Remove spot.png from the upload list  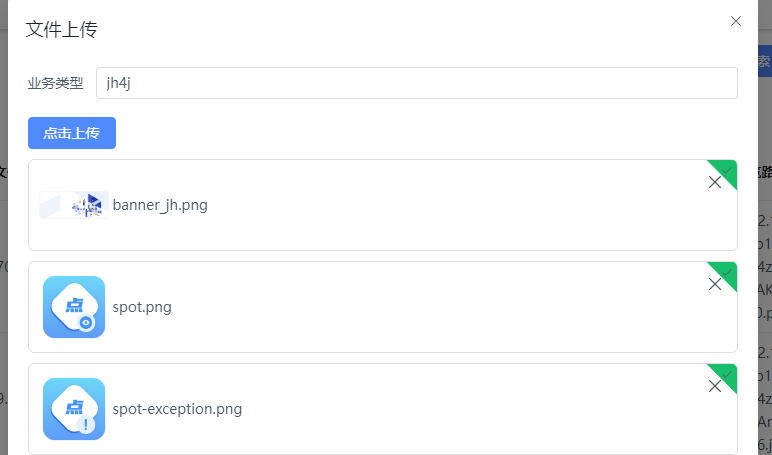coord(714,284)
